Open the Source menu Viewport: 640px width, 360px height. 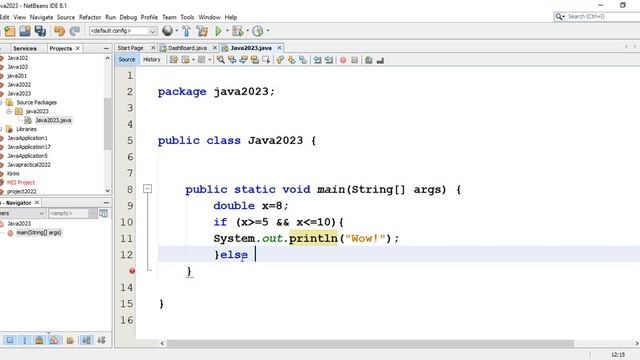66,17
